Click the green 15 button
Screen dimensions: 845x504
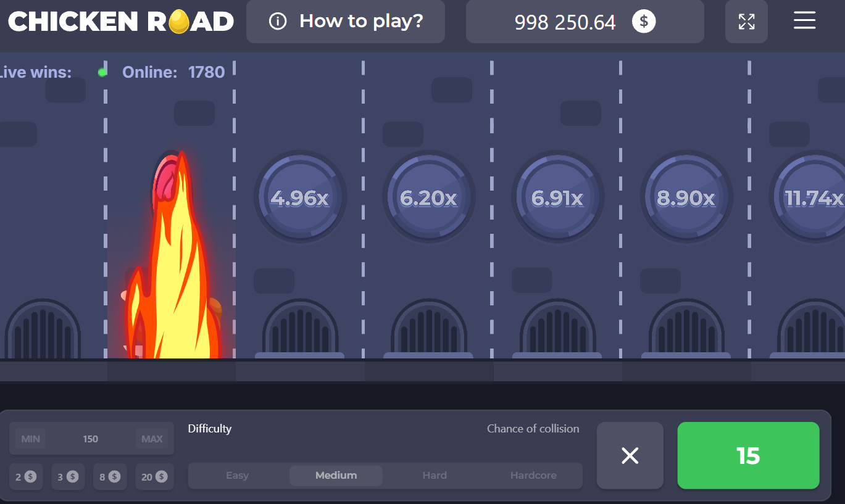748,455
